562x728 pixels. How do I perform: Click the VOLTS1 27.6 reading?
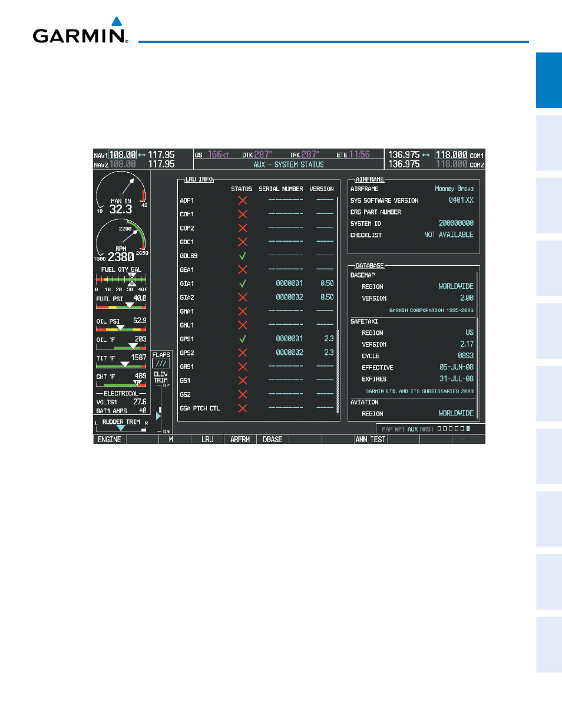pyautogui.click(x=140, y=402)
